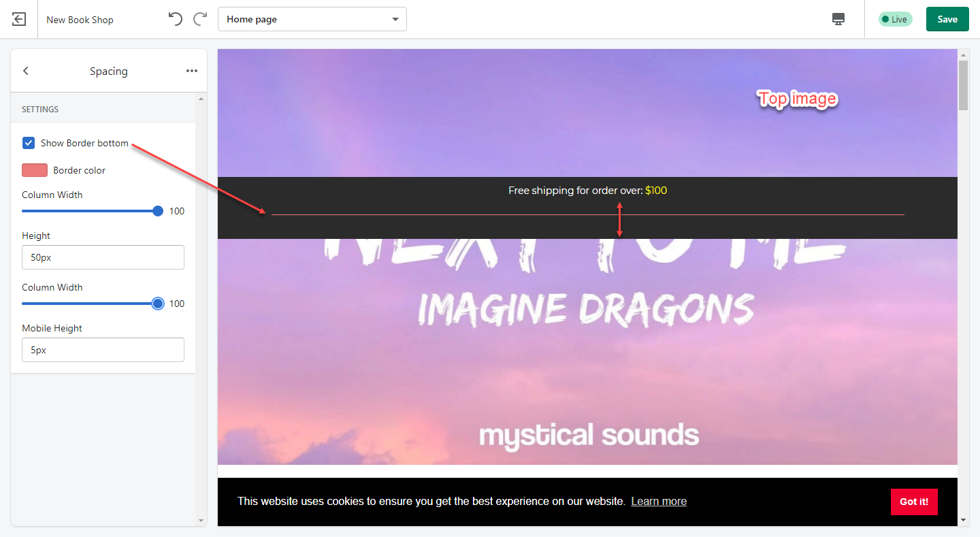Click the Border color label

pos(80,170)
